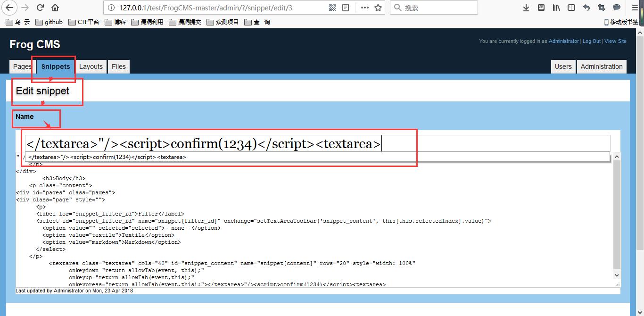Select the Snippets tab
The height and width of the screenshot is (316, 644).
(56, 67)
